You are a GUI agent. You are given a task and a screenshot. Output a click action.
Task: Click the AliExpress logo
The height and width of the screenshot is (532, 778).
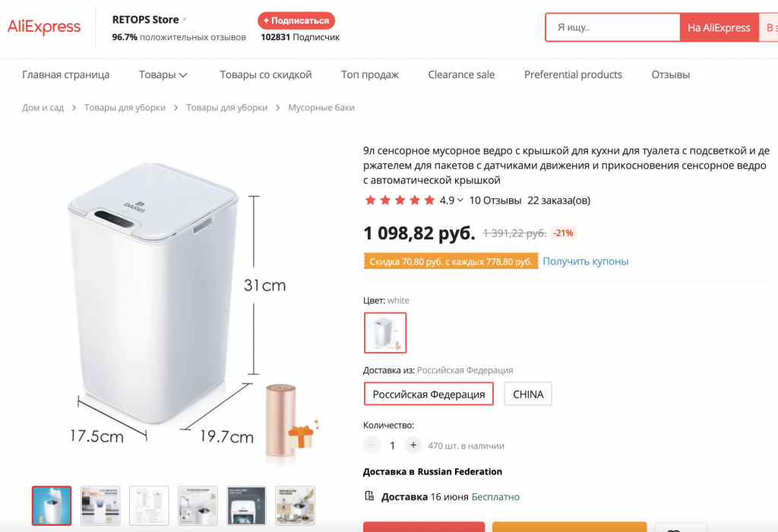click(44, 27)
